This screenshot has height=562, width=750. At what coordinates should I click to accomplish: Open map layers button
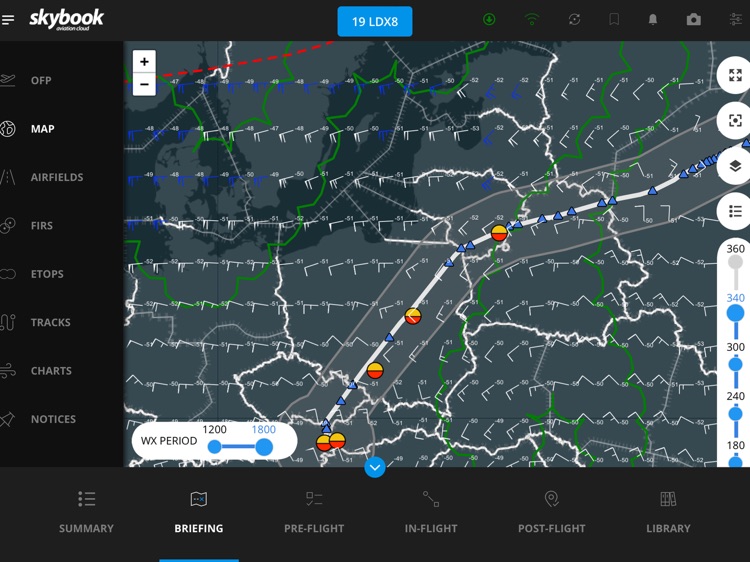735,166
